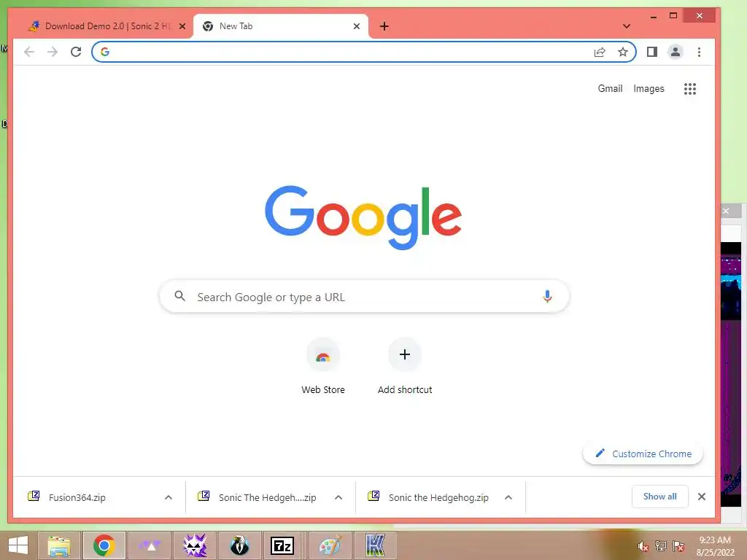Close the Download Demo 2.0 tab

[182, 26]
